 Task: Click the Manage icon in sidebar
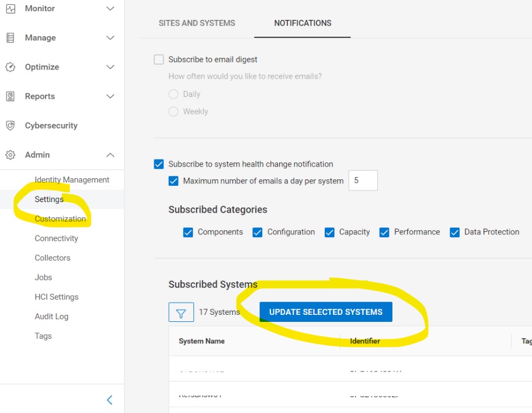click(11, 38)
